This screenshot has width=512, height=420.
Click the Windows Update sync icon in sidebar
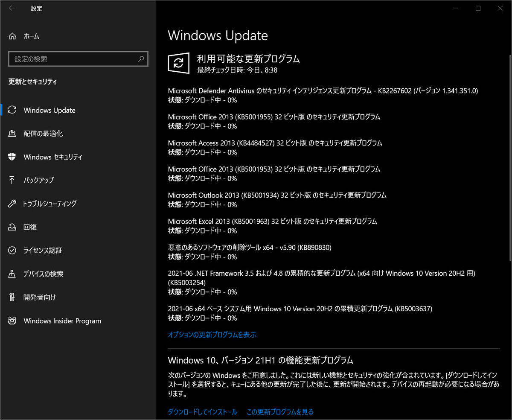click(12, 110)
